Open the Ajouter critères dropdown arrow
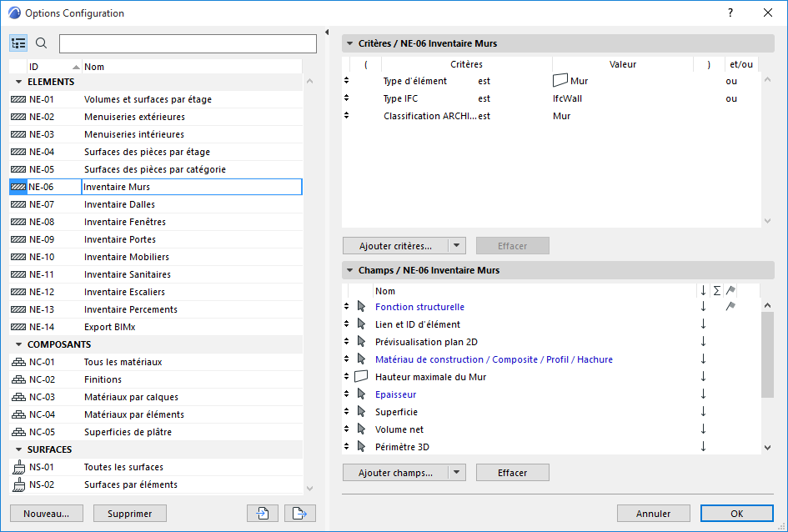 coord(456,246)
